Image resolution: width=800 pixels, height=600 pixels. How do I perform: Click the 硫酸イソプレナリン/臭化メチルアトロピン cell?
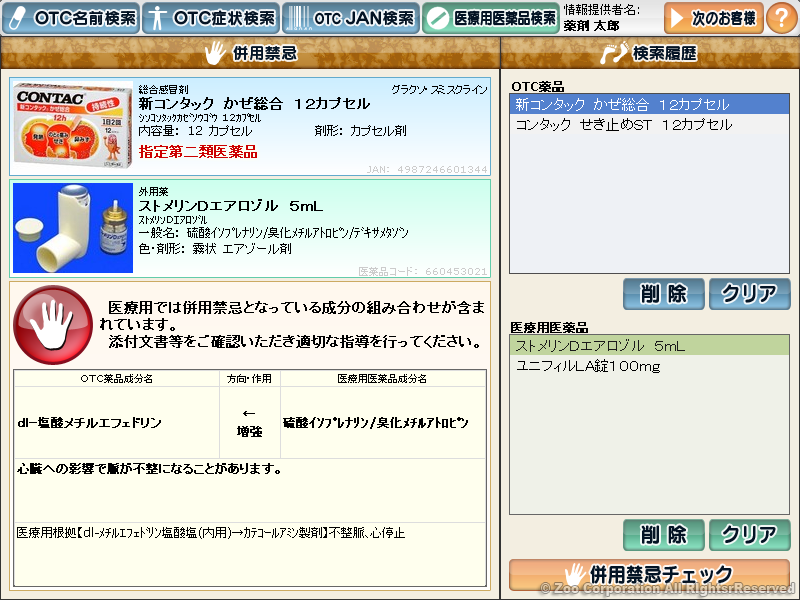pyautogui.click(x=383, y=422)
